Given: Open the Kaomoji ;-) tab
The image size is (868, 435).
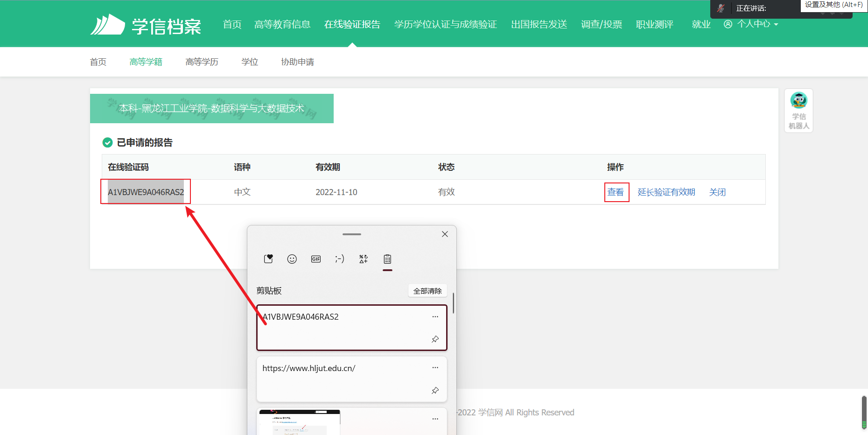Looking at the screenshot, I should pyautogui.click(x=340, y=259).
